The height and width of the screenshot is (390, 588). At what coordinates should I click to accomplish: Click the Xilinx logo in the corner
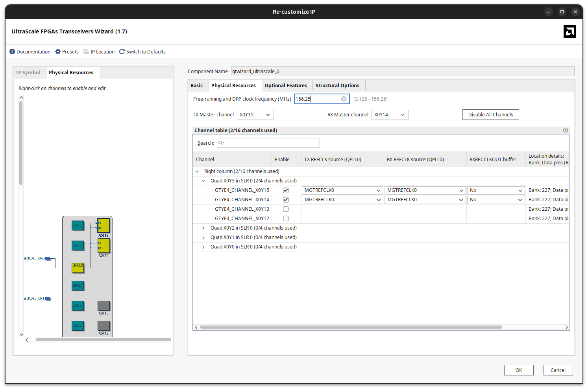[x=570, y=31]
